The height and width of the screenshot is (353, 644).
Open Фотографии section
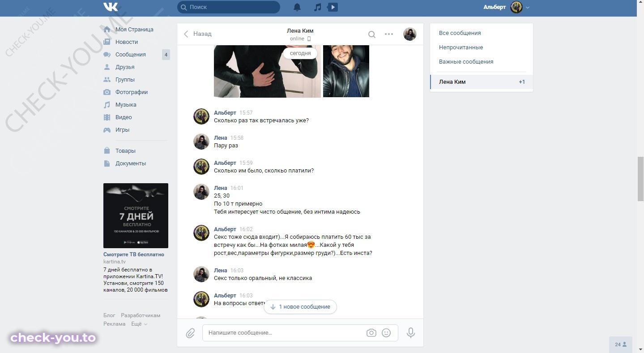pos(132,92)
